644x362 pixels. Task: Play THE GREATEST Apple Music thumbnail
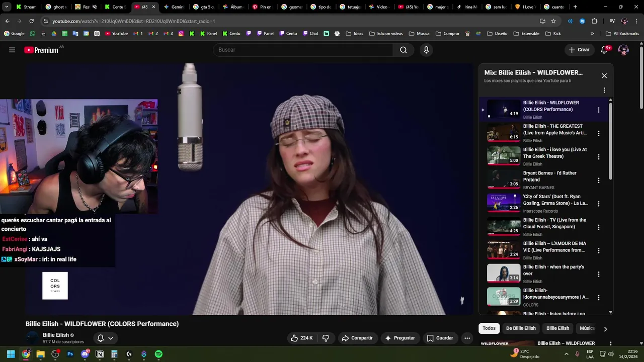(504, 133)
